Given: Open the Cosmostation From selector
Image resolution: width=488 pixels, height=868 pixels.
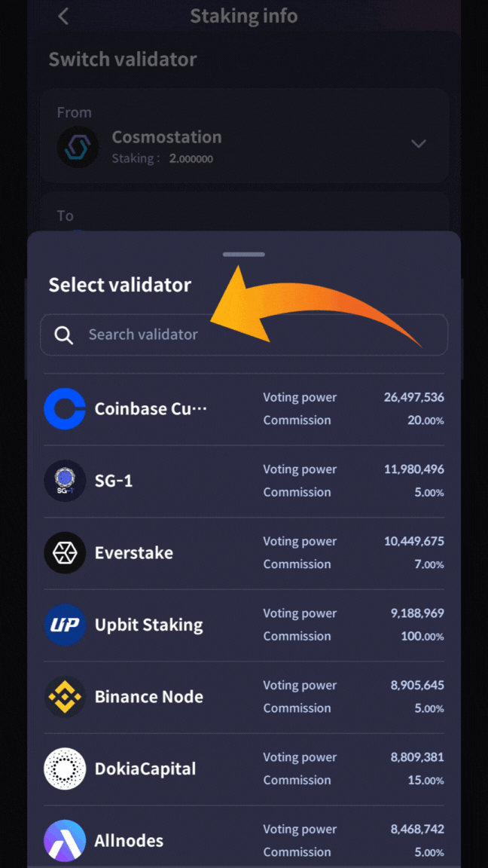Looking at the screenshot, I should (x=166, y=138).
